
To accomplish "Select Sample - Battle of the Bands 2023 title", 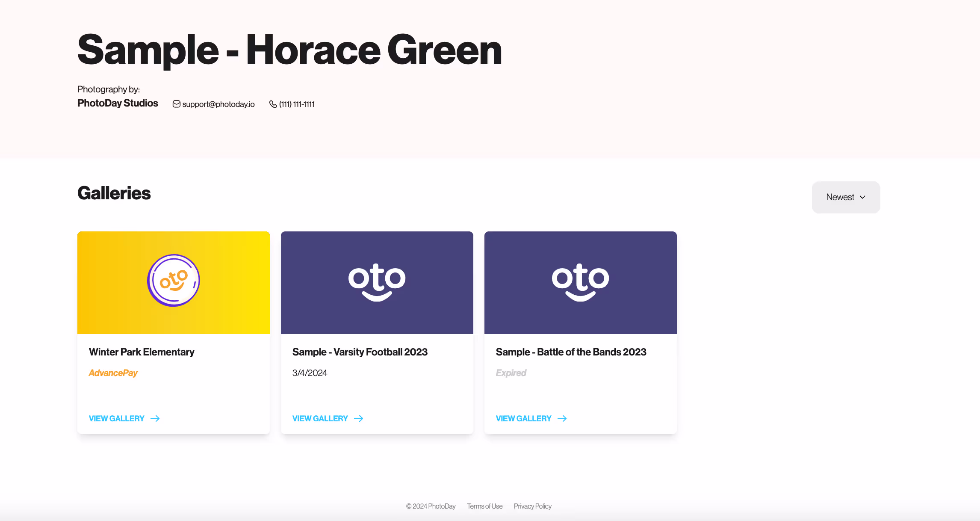I will (x=571, y=352).
